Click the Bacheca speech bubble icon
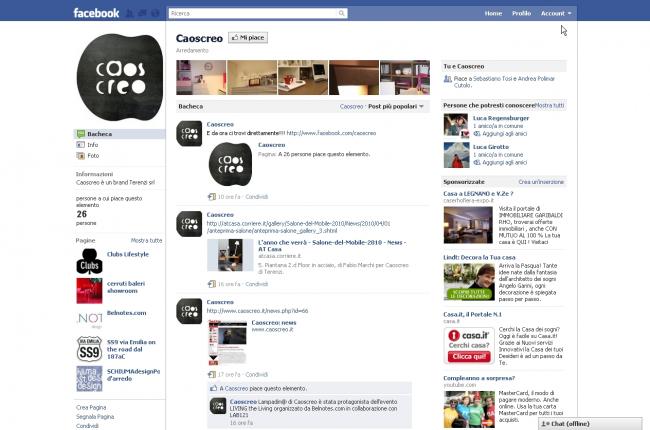 tap(81, 134)
